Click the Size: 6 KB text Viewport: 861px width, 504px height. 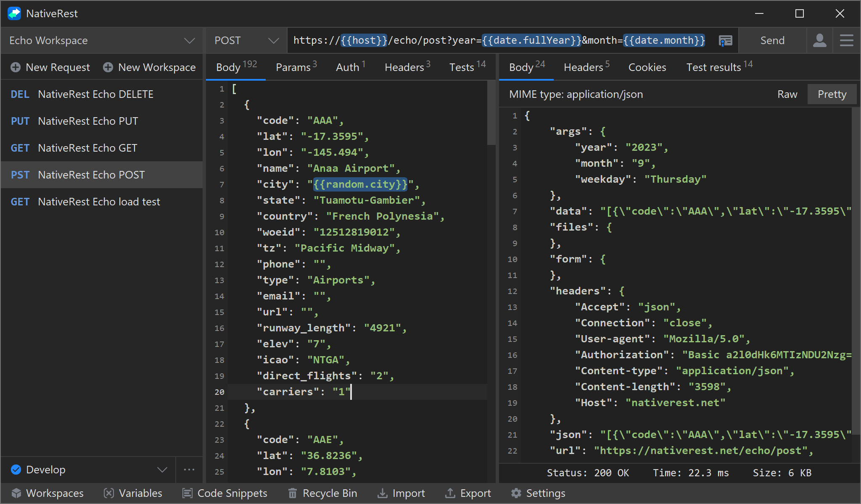[x=782, y=473]
